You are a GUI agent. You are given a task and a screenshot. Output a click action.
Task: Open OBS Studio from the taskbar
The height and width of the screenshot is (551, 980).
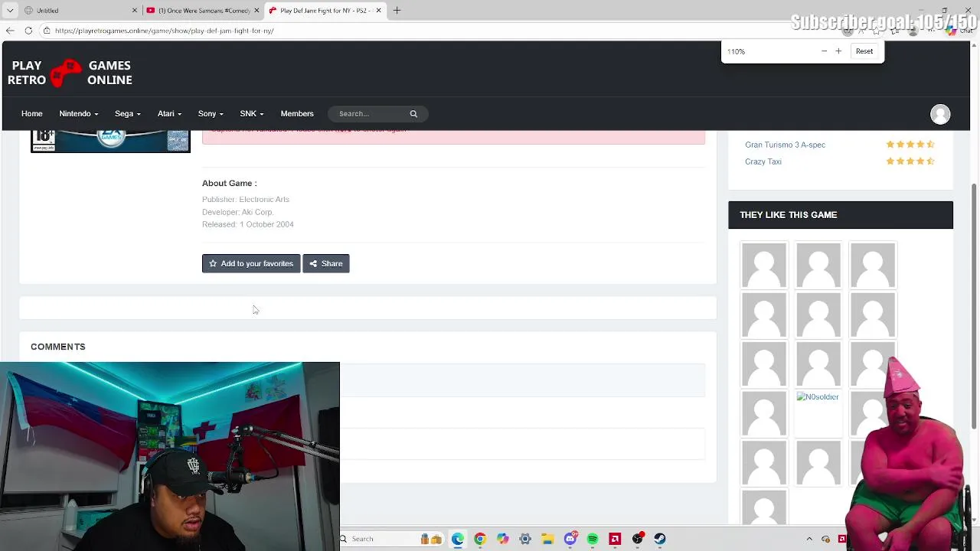(x=638, y=539)
